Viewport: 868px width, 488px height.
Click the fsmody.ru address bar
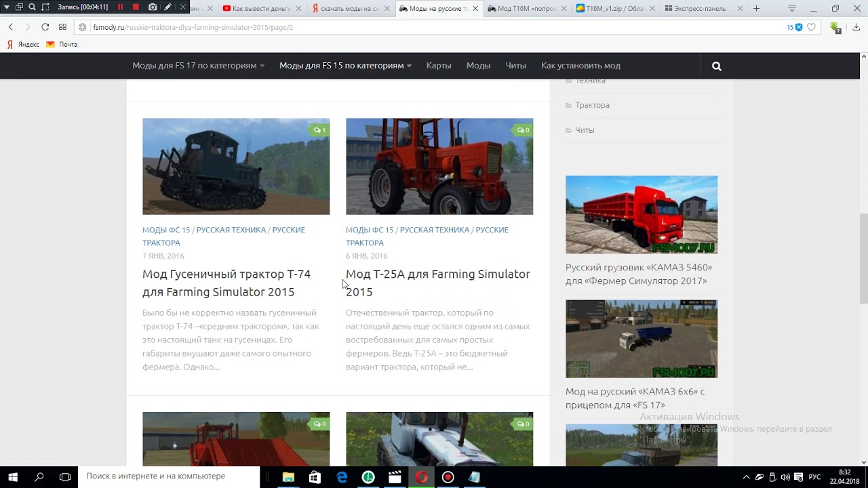point(434,27)
